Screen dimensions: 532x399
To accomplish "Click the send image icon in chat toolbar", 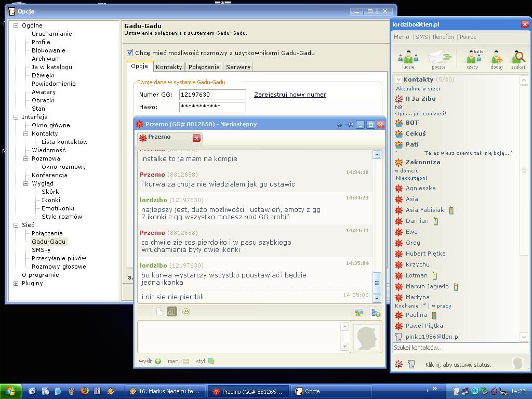I will tap(359, 312).
